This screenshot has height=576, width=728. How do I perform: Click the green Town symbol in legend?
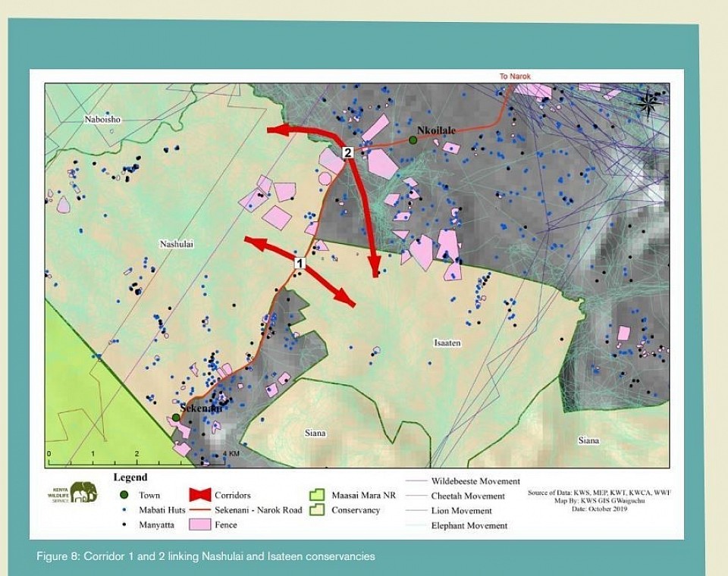[124, 495]
